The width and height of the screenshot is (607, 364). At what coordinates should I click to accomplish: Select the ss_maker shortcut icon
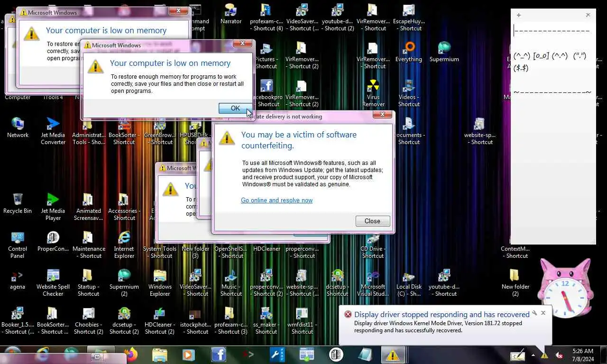tap(266, 321)
